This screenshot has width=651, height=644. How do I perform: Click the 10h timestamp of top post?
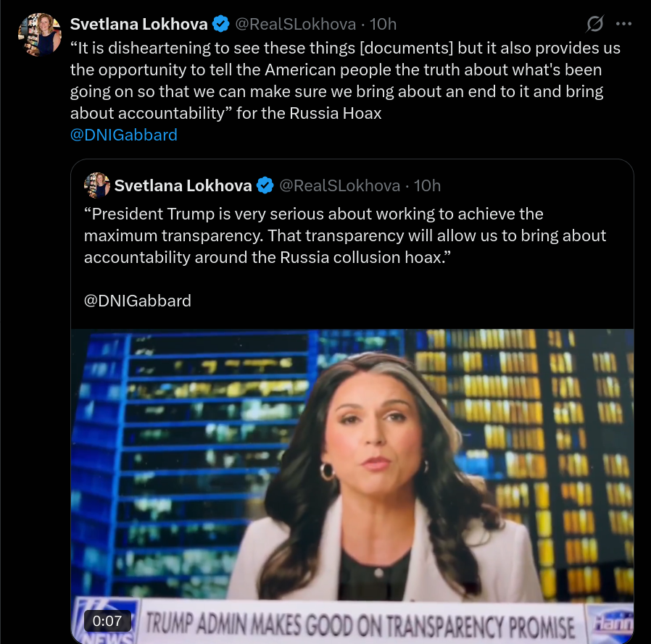click(x=383, y=24)
